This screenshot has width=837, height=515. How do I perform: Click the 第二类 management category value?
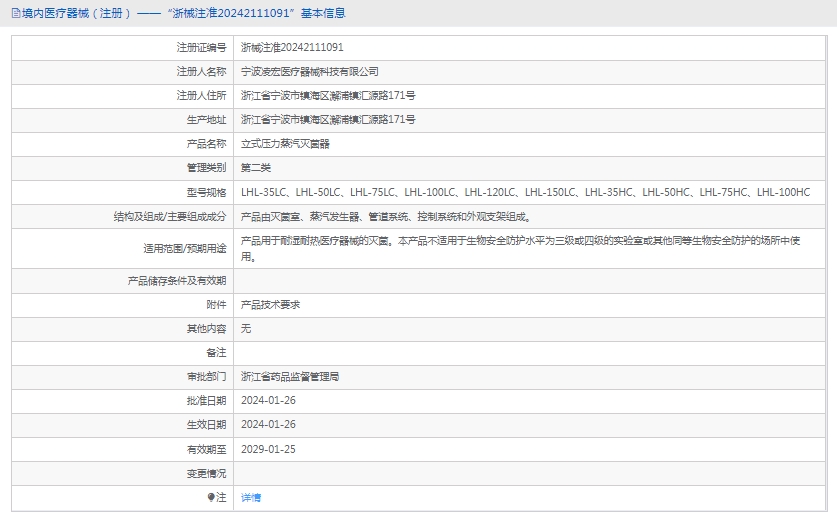coord(256,167)
